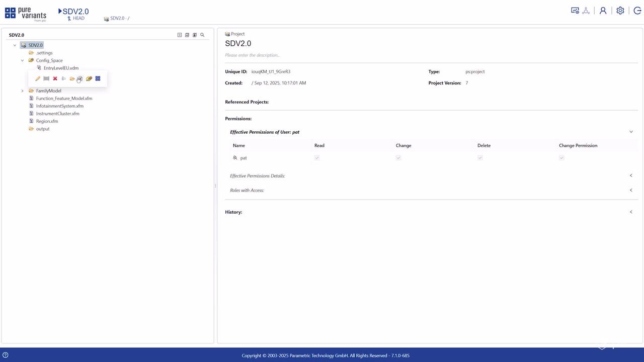
Task: Expand the FamilyModel folder
Action: 22,91
